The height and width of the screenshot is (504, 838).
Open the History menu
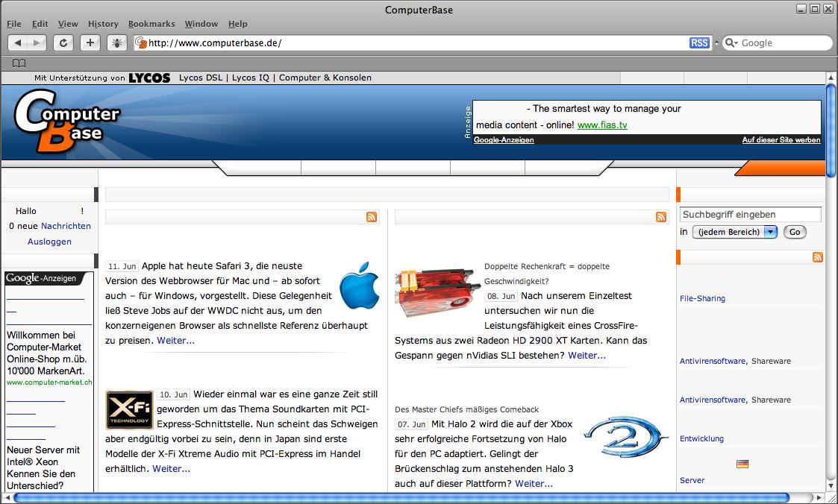[103, 24]
